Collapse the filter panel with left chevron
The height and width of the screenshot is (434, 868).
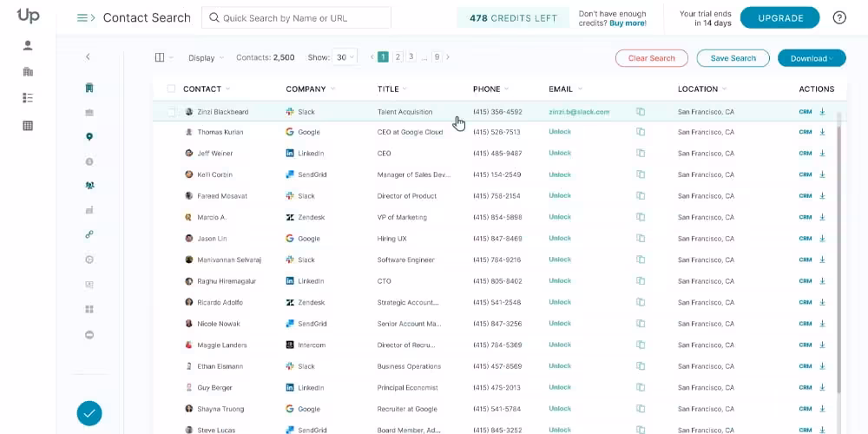(x=88, y=57)
